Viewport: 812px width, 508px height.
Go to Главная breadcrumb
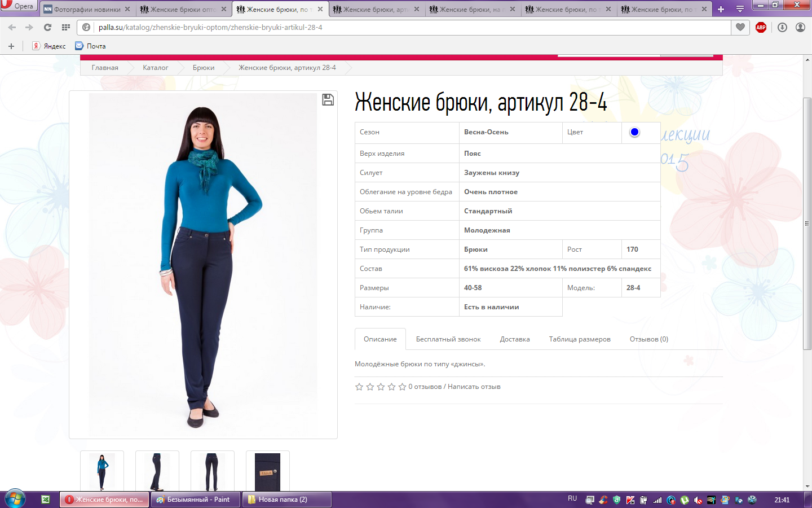point(105,68)
